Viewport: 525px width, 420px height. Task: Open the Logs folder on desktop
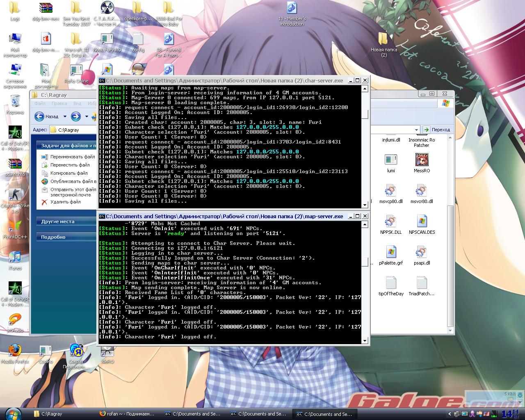coord(15,11)
